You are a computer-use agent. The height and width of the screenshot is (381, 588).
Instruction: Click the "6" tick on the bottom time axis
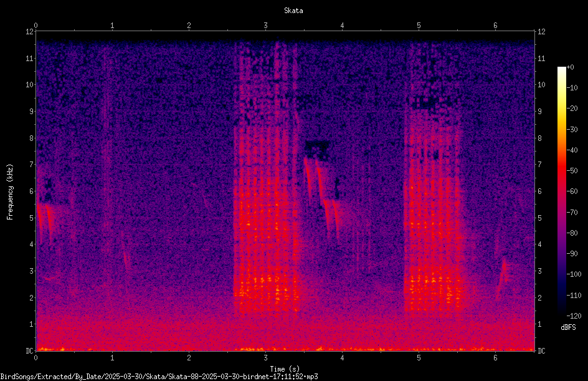[x=495, y=358]
